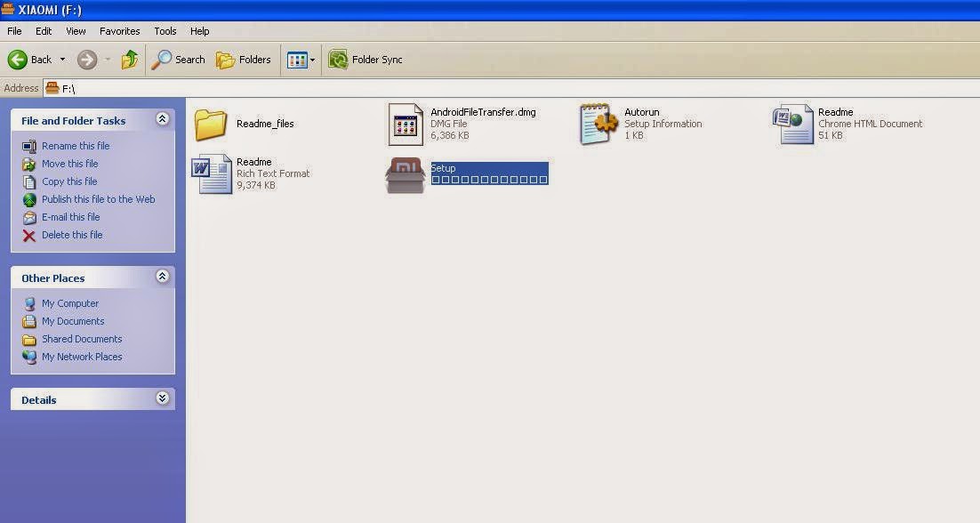Open the Back history dropdown arrow
980x523 pixels.
click(62, 60)
